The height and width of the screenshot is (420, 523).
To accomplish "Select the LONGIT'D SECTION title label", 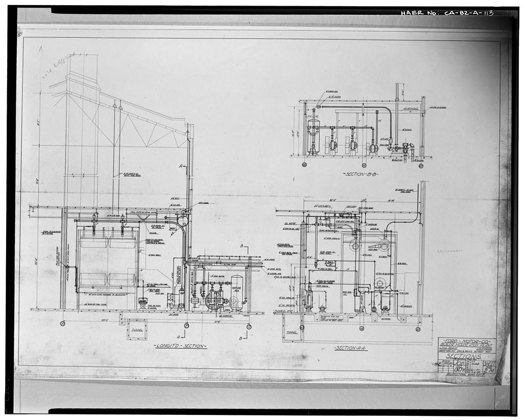I will [180, 346].
